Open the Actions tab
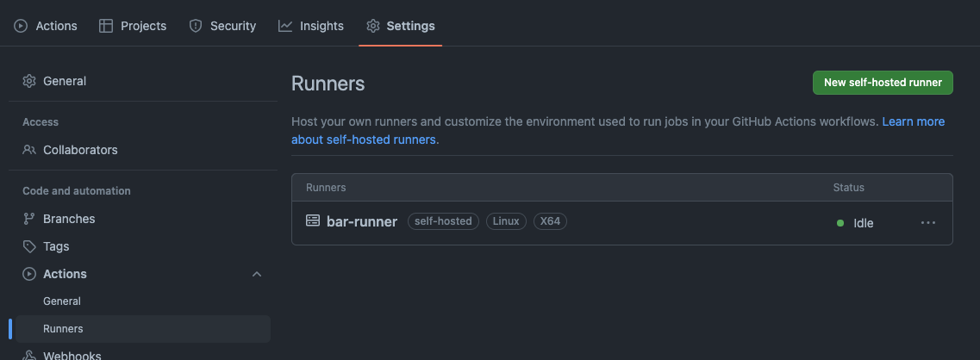Image resolution: width=980 pixels, height=360 pixels. point(46,26)
